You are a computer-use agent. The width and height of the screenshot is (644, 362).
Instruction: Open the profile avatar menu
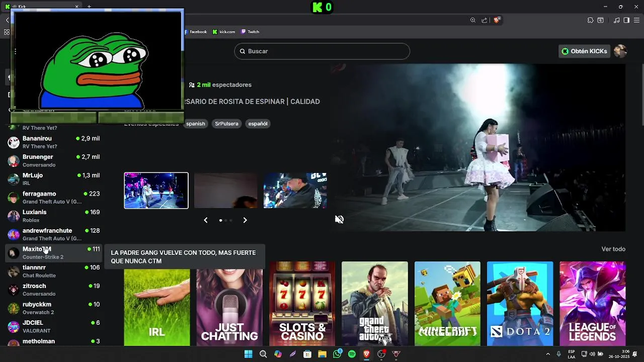(x=620, y=51)
